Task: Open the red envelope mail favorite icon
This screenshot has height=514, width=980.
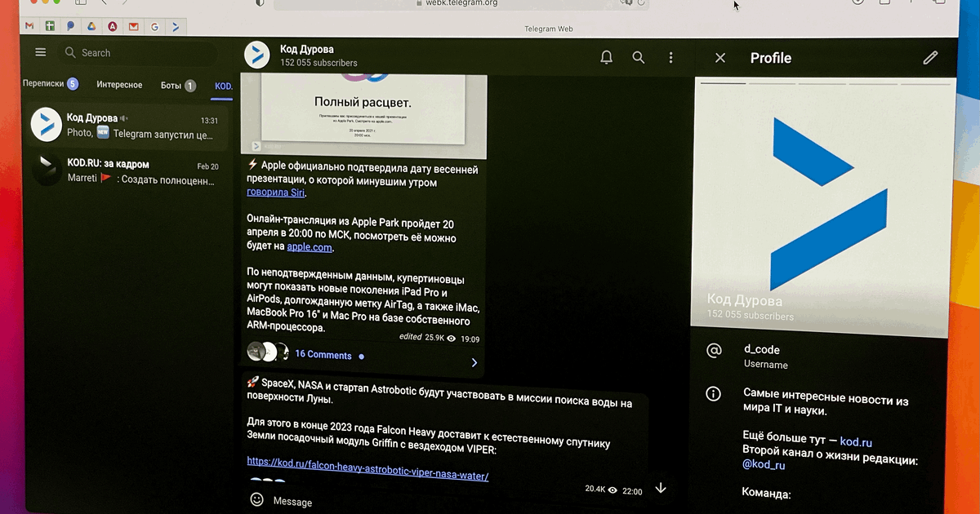Action: tap(133, 26)
